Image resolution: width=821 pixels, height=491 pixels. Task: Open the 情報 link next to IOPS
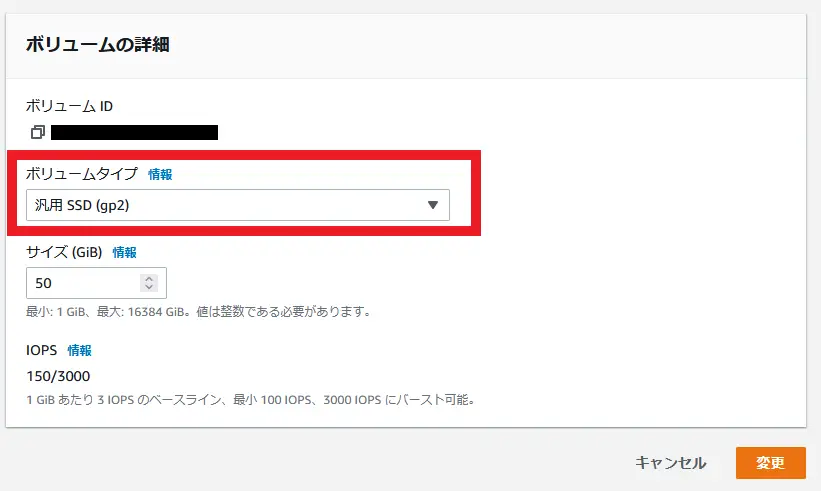pos(80,350)
